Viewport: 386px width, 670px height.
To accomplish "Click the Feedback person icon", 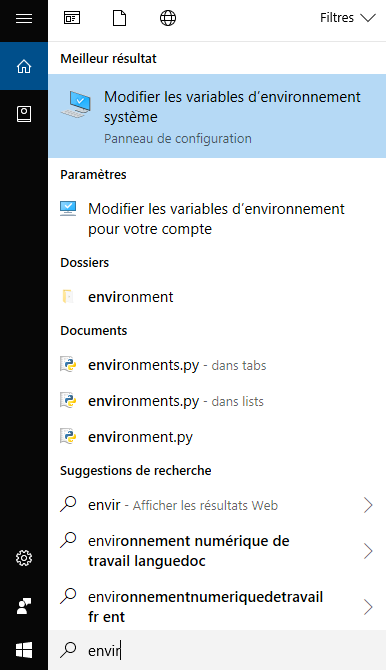I will 24,606.
